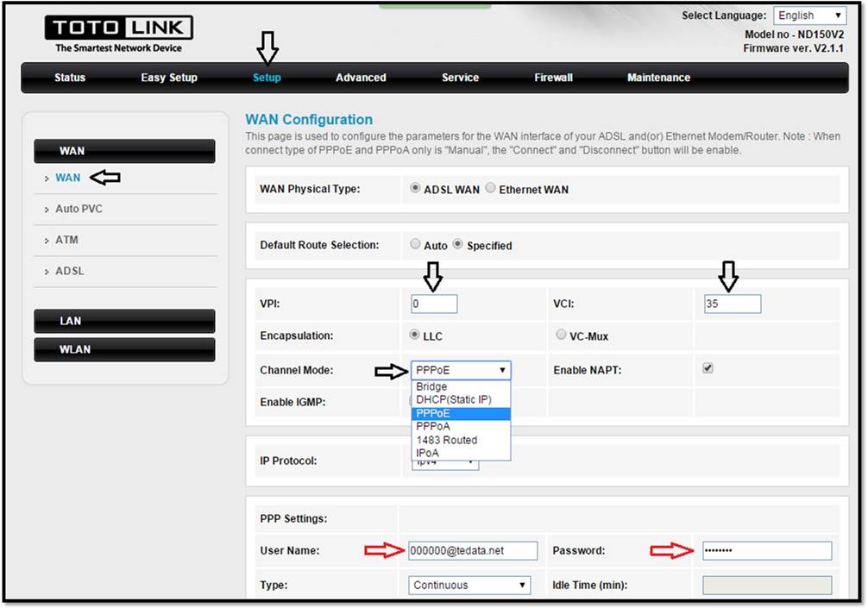Select Auto default route
This screenshot has height=608, width=868.
(x=415, y=244)
